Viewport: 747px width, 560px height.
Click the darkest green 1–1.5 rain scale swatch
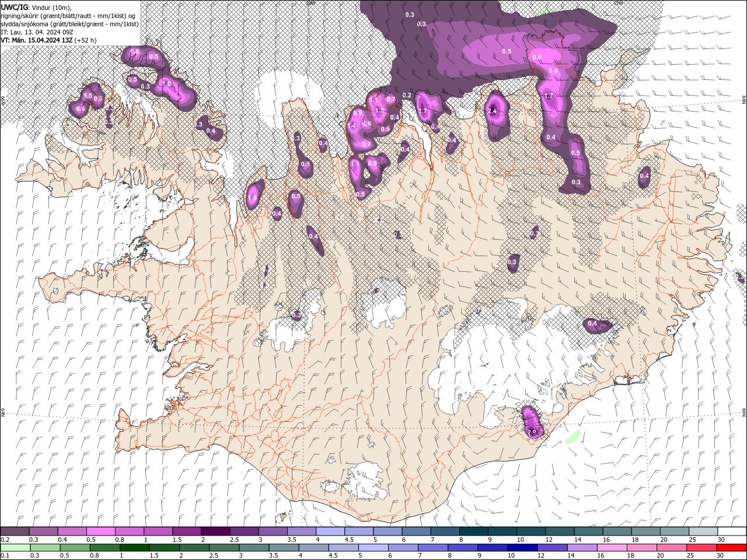click(134, 547)
